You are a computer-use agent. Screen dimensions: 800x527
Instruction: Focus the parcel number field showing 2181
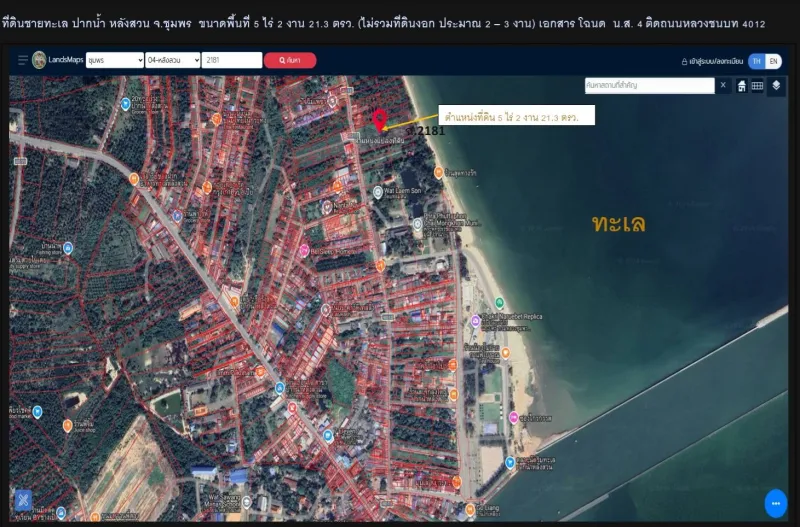[x=232, y=60]
